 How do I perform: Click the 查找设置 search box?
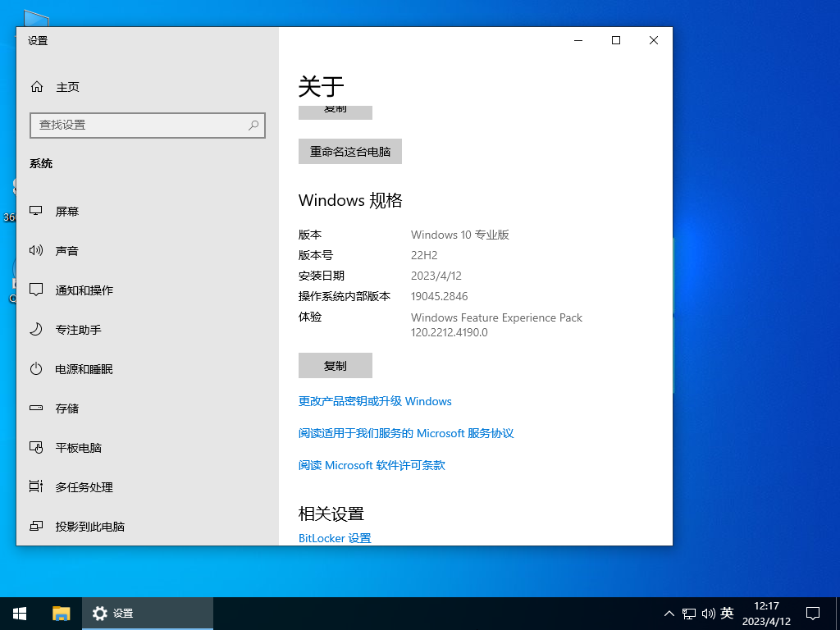(148, 125)
